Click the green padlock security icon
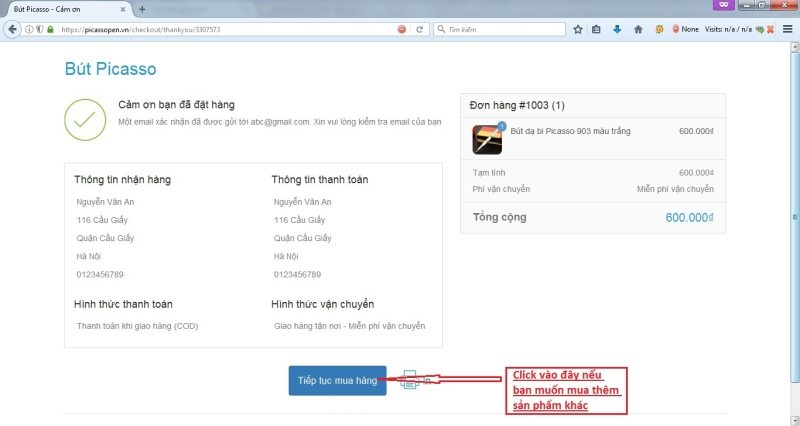Image resolution: width=800 pixels, height=426 pixels. tap(50, 30)
